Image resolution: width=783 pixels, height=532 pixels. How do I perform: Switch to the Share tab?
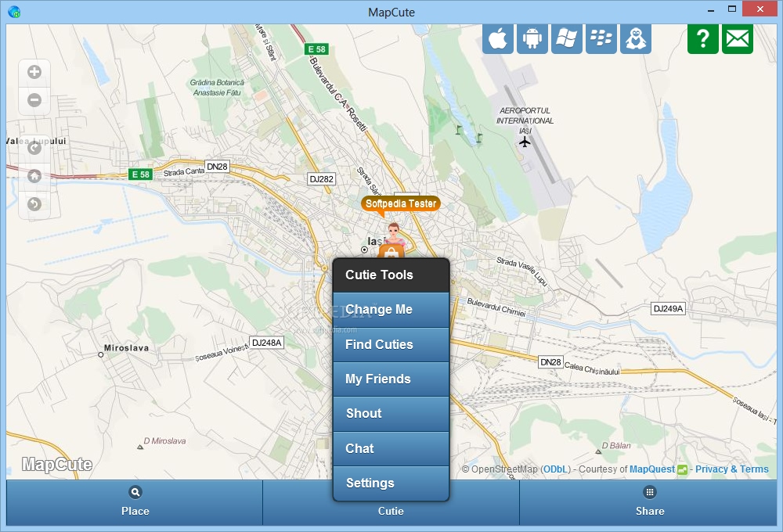648,502
